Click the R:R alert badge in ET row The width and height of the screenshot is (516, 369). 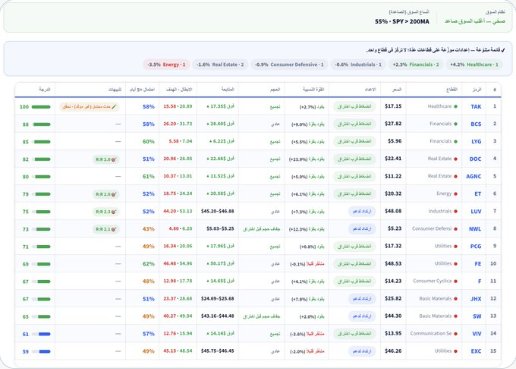(x=106, y=194)
